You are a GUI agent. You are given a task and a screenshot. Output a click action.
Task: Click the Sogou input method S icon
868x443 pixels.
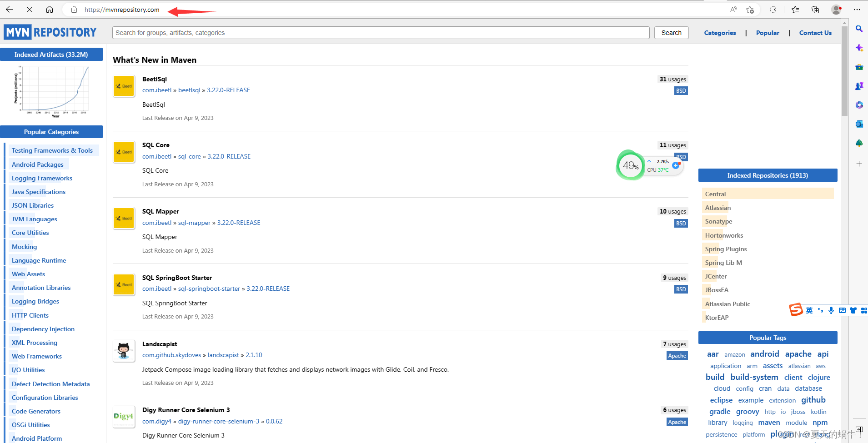796,310
